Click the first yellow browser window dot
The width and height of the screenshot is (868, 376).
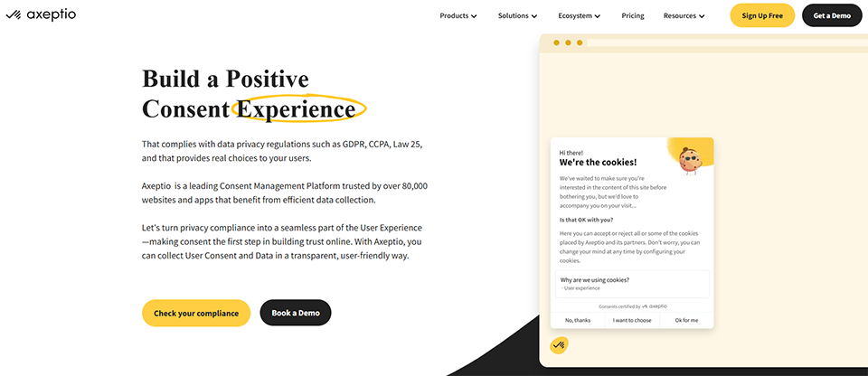pyautogui.click(x=556, y=42)
